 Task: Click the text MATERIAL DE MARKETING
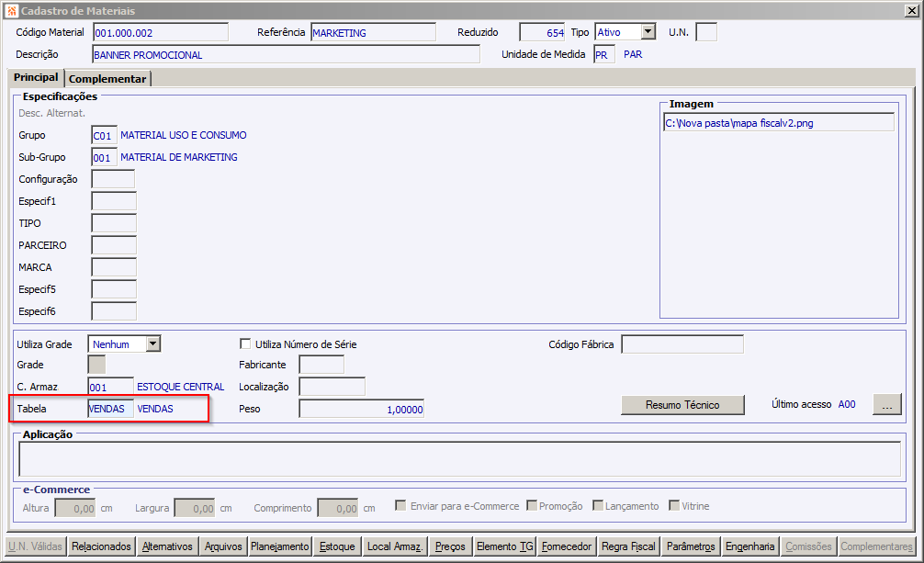(178, 157)
